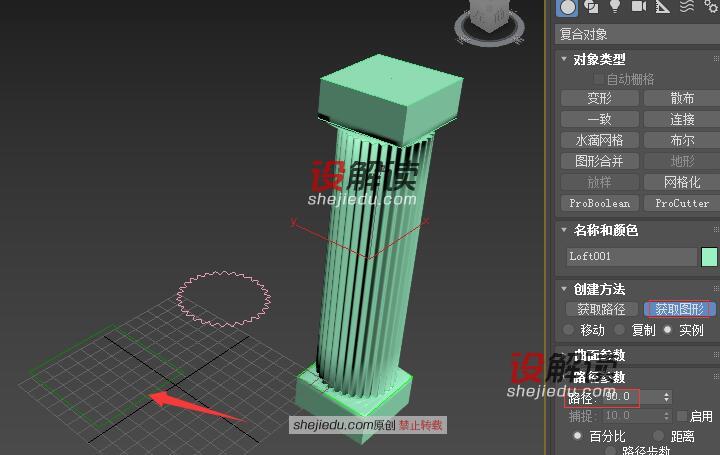This screenshot has height=455, width=720.
Task: Open the Systems gear icon
Action: coord(710,7)
